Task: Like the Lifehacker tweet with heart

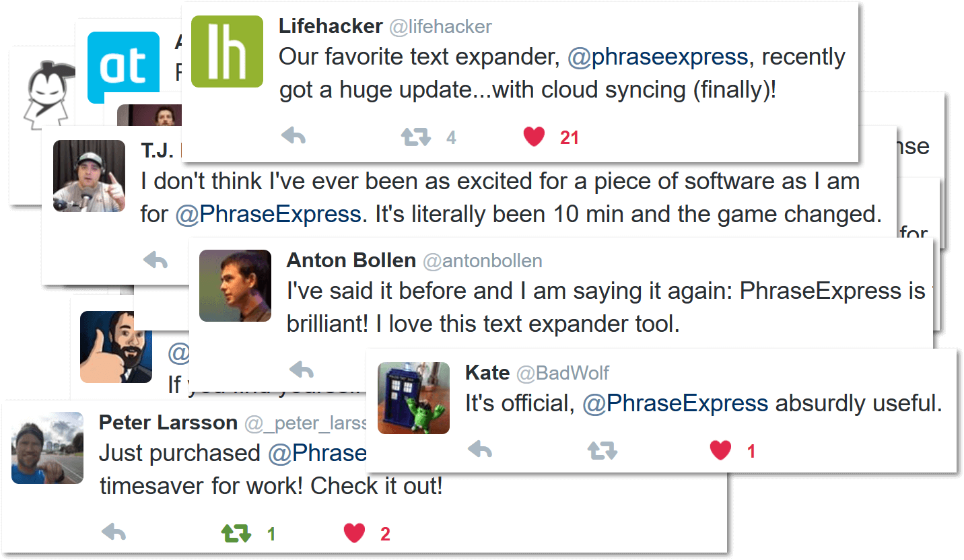Action: click(x=534, y=137)
